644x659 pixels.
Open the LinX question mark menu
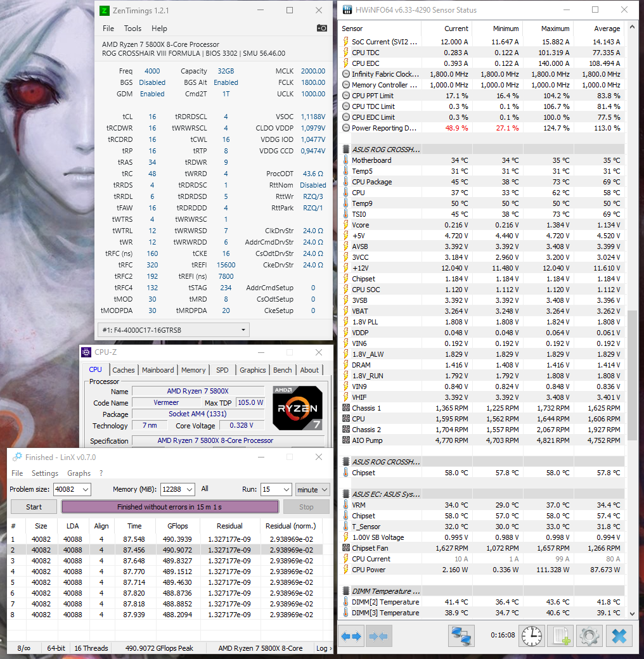coord(101,473)
